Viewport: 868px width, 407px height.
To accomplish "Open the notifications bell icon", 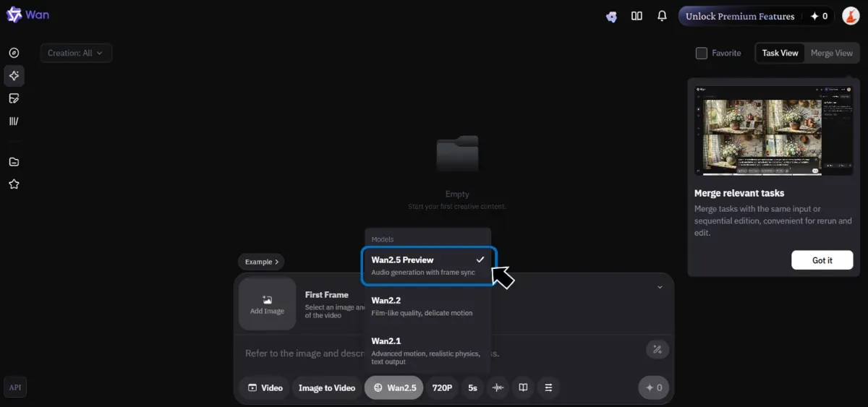I will click(x=662, y=16).
